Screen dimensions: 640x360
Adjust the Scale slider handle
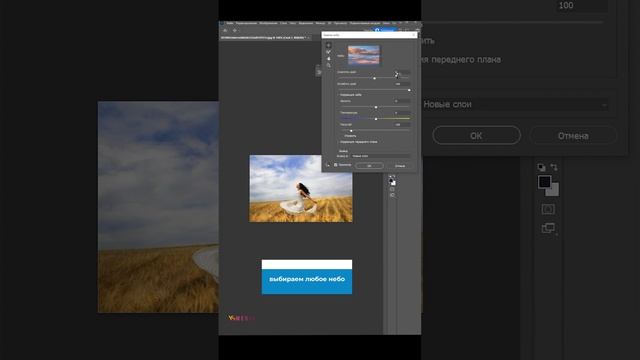tap(351, 131)
